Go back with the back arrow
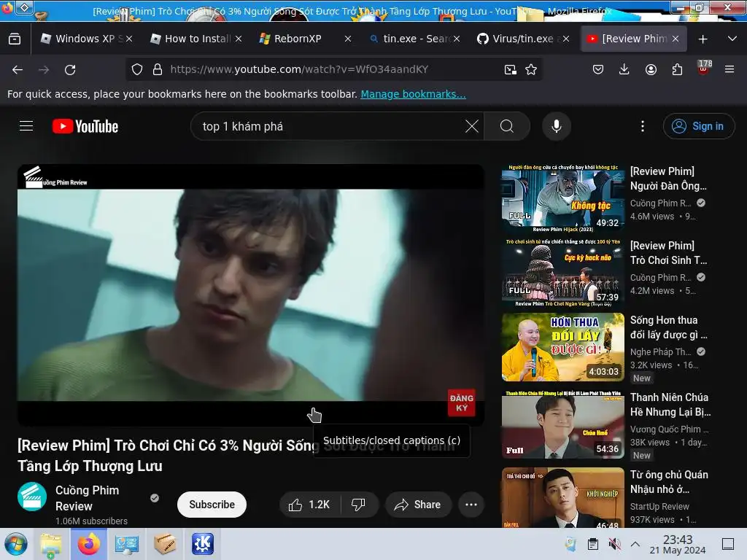The image size is (747, 560). 18,69
